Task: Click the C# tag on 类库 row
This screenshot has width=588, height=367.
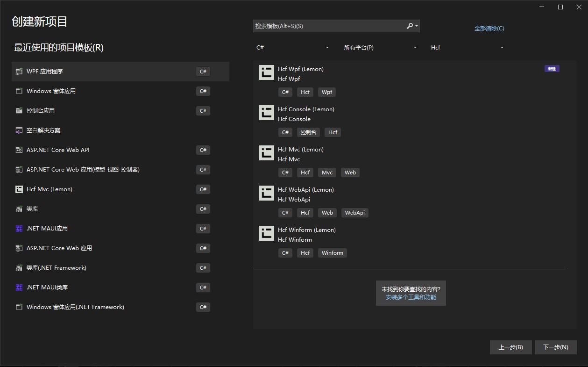Action: coord(203,209)
